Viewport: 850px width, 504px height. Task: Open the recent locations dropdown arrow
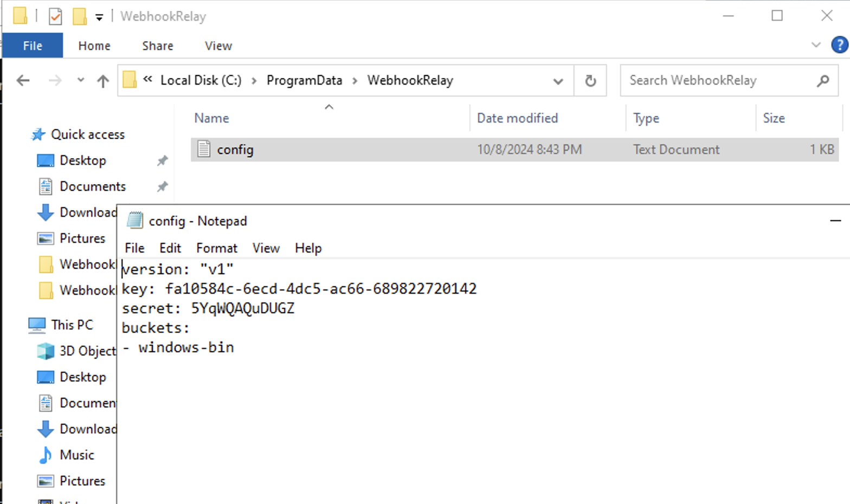[81, 80]
